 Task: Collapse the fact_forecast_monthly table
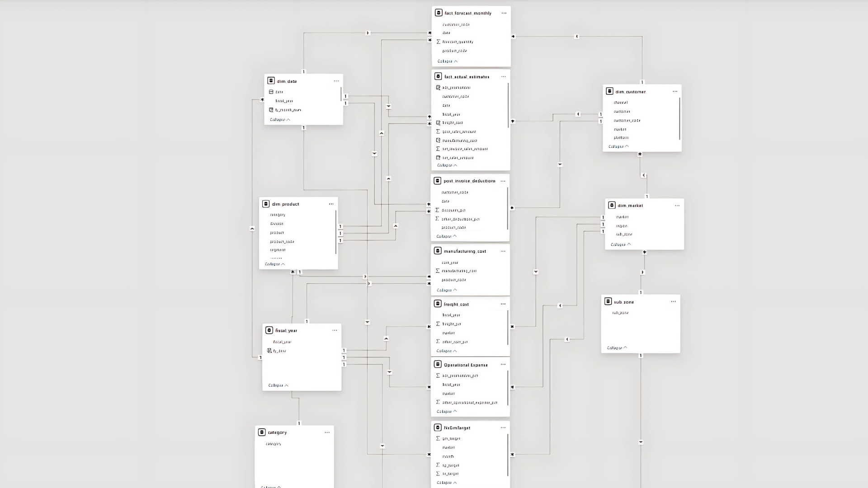point(447,61)
